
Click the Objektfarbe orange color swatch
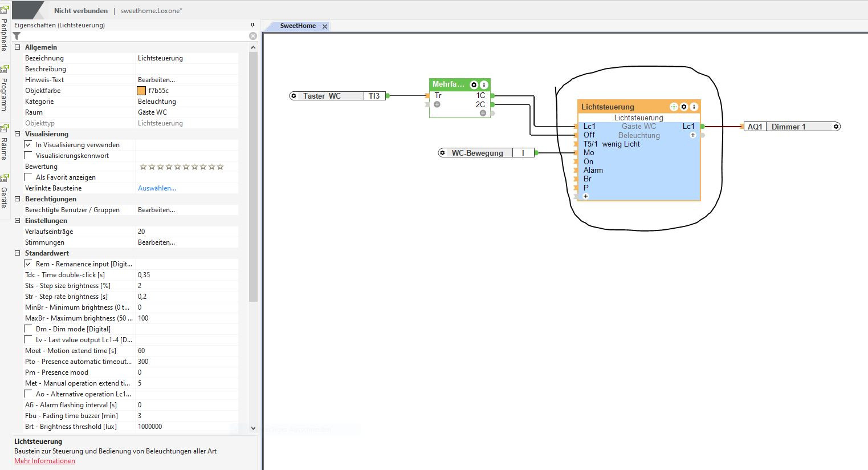141,91
